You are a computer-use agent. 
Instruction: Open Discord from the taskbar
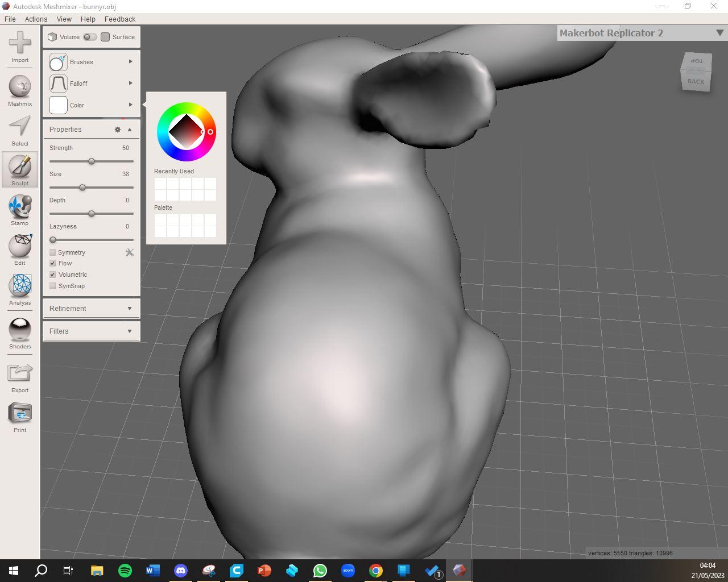tap(181, 571)
